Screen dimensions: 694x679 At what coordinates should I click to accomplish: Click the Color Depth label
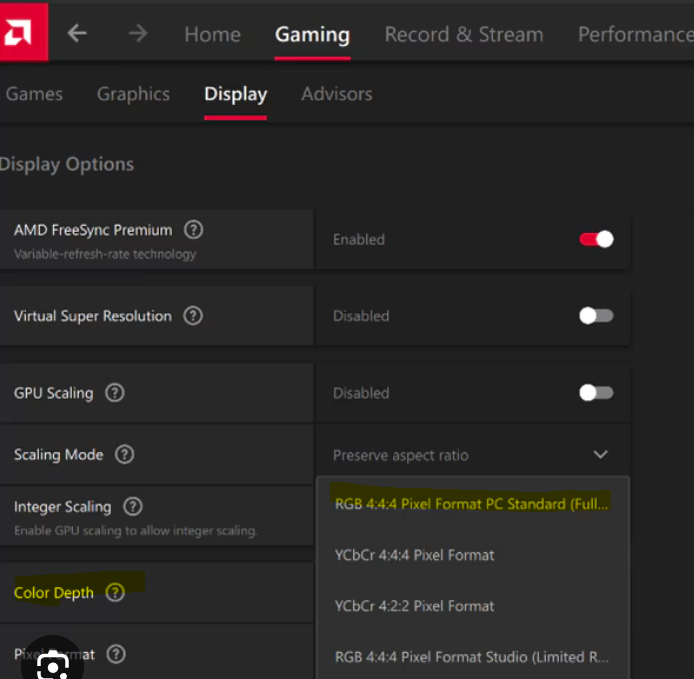pos(54,592)
